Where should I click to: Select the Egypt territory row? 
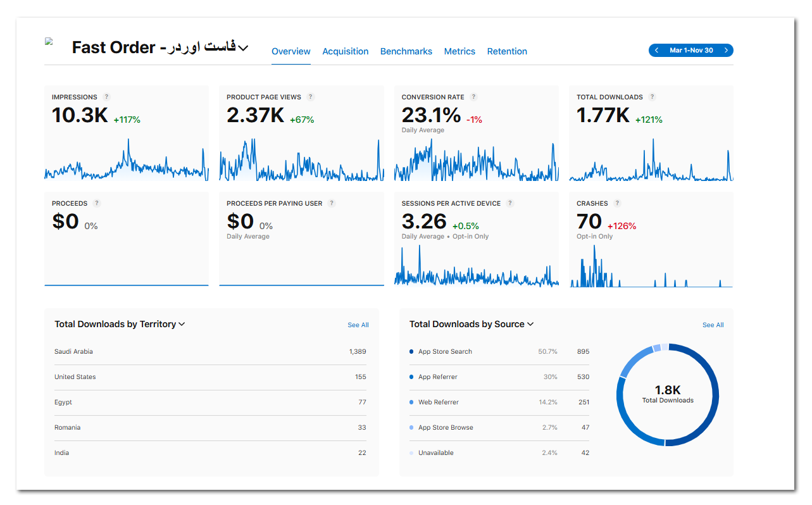coord(210,402)
